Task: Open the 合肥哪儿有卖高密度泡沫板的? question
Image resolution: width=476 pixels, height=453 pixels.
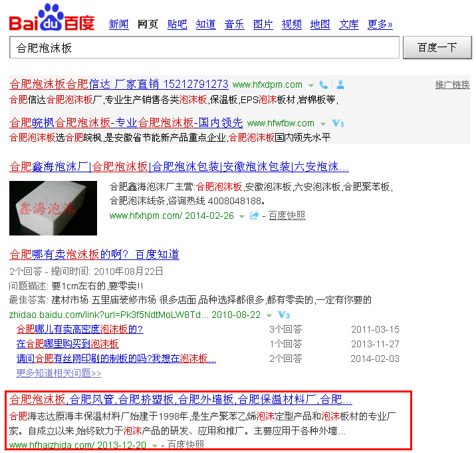Action: coord(80,329)
